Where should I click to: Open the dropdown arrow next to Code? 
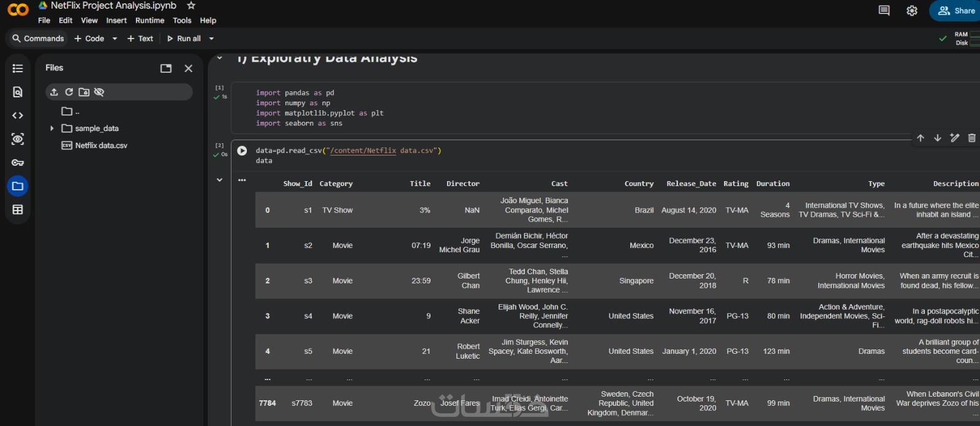point(115,39)
